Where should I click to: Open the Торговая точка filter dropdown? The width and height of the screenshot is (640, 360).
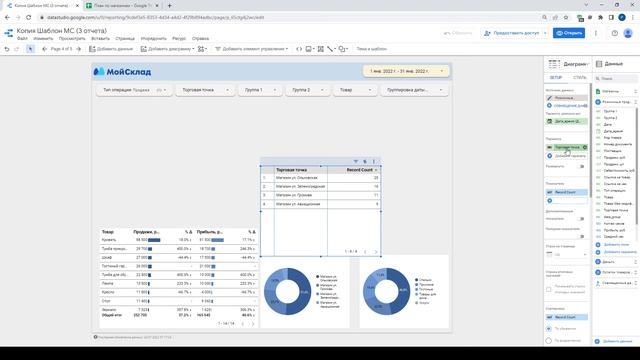coord(205,90)
